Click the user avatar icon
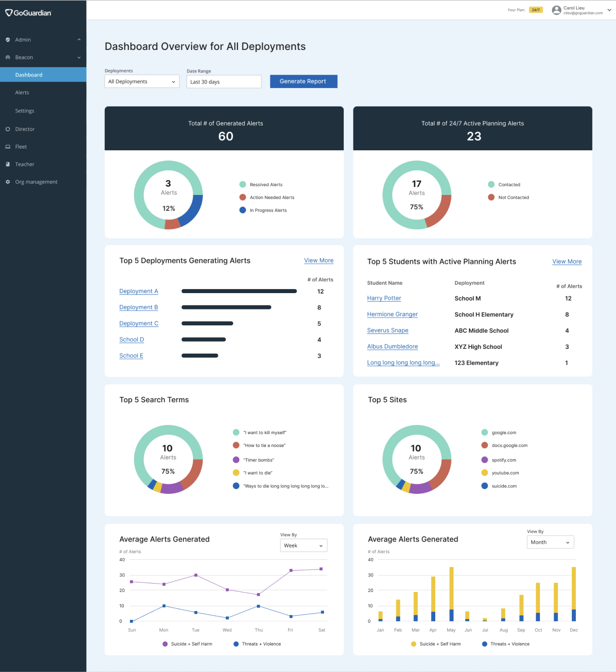 point(556,10)
